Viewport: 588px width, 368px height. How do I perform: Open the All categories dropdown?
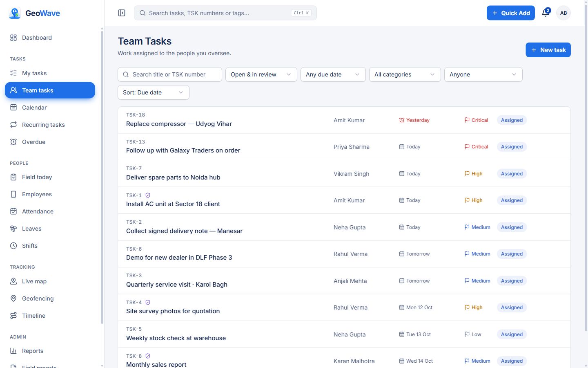tap(405, 74)
